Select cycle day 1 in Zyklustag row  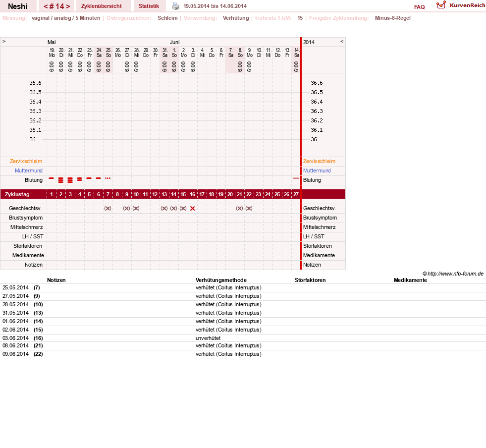coord(52,194)
